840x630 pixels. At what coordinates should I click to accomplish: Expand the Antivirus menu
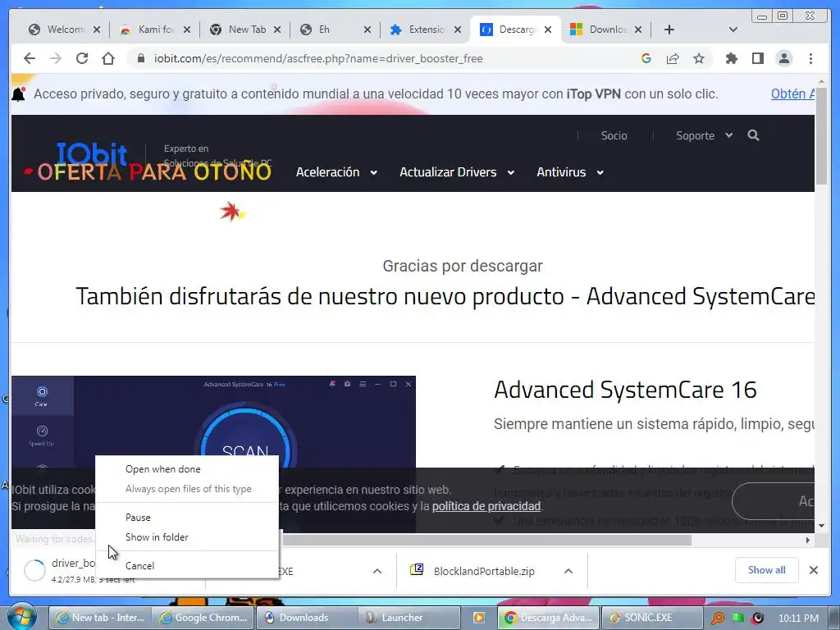click(570, 172)
